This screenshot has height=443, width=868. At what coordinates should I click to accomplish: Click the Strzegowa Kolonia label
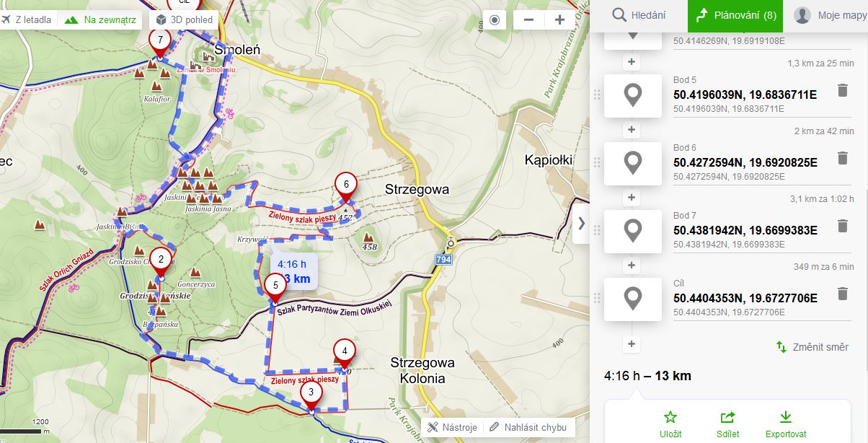[422, 370]
